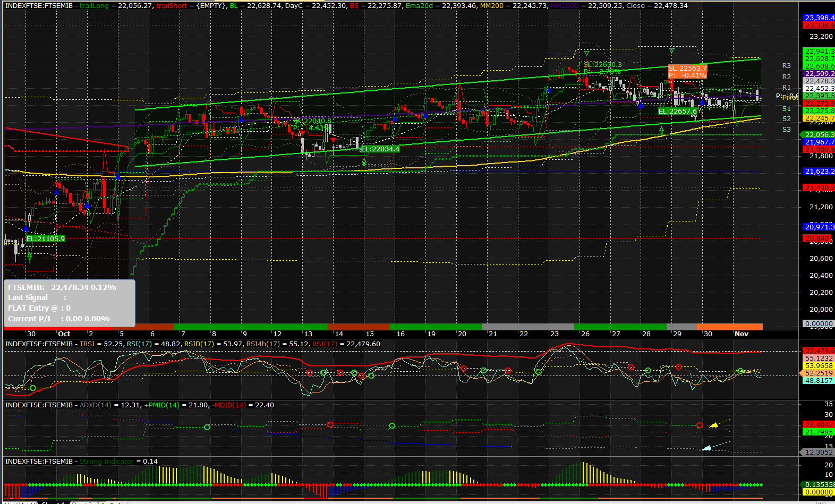Click date 12 on the time axis
The image size is (835, 504).
[277, 334]
